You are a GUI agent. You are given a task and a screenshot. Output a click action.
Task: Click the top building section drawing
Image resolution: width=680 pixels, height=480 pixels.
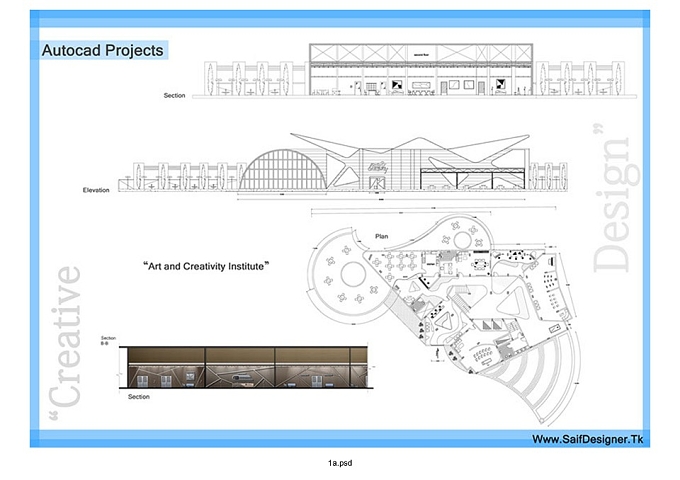[x=415, y=69]
